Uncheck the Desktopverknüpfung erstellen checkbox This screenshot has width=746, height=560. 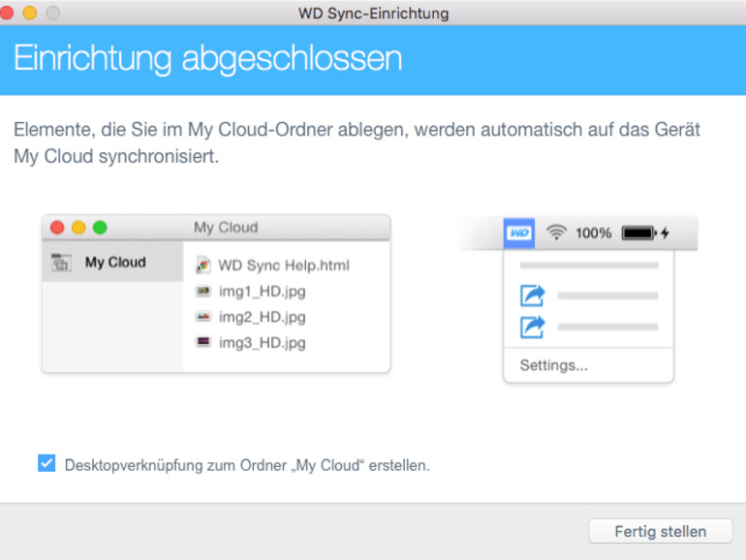tap(47, 463)
